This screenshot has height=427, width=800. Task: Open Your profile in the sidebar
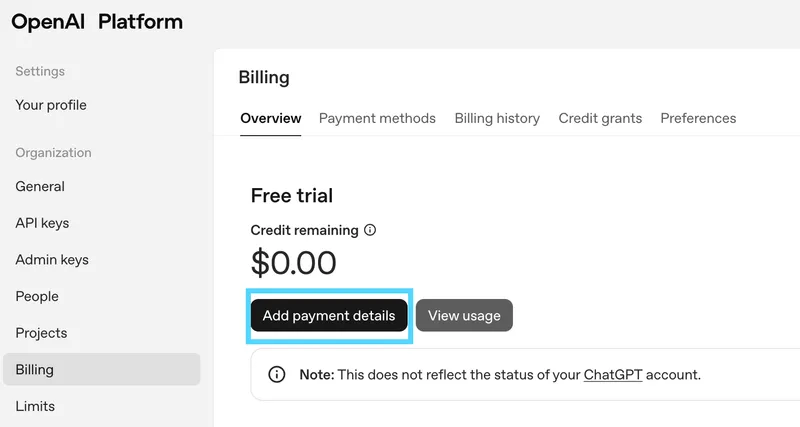point(51,105)
